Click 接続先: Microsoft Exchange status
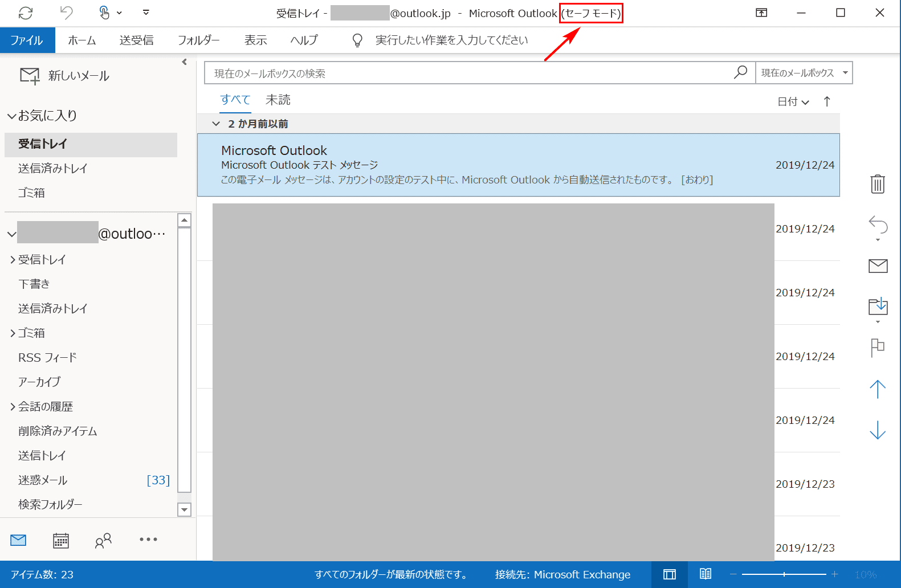901x588 pixels. [x=563, y=574]
